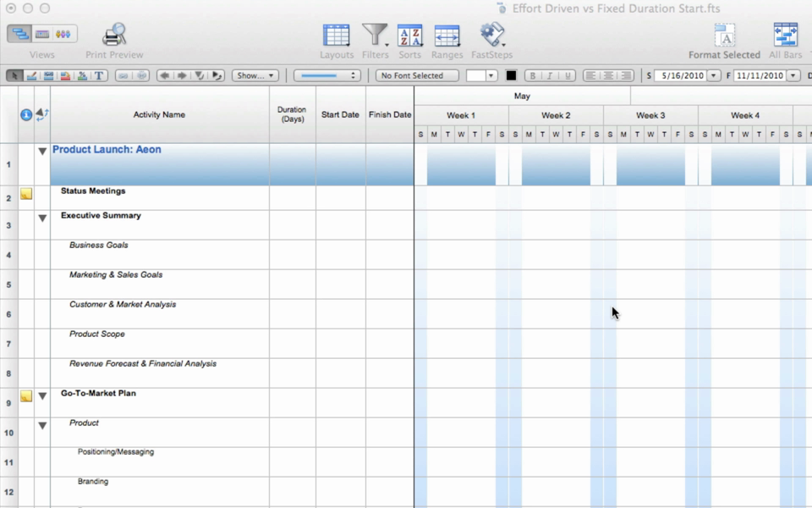This screenshot has height=508, width=812.
Task: Click the collapse outline arrow icon
Action: [x=200, y=75]
